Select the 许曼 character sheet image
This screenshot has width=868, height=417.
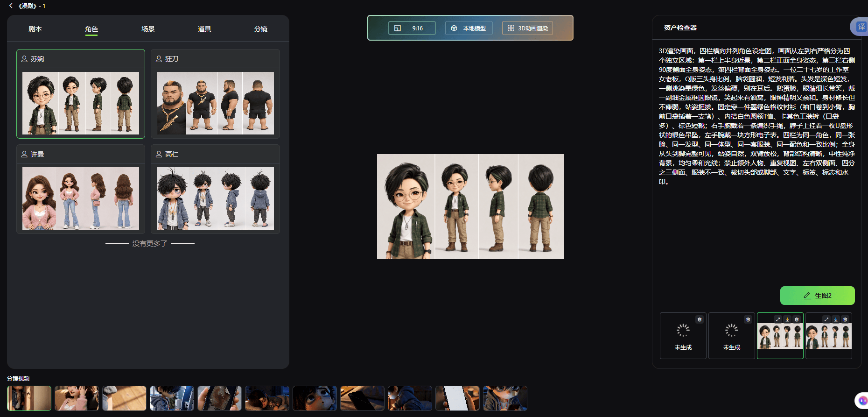coord(81,198)
